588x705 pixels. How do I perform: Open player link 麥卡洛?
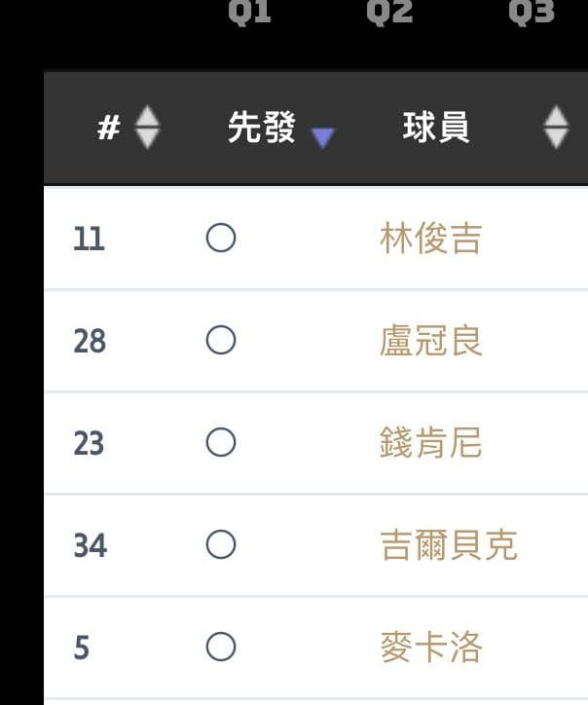click(x=430, y=648)
